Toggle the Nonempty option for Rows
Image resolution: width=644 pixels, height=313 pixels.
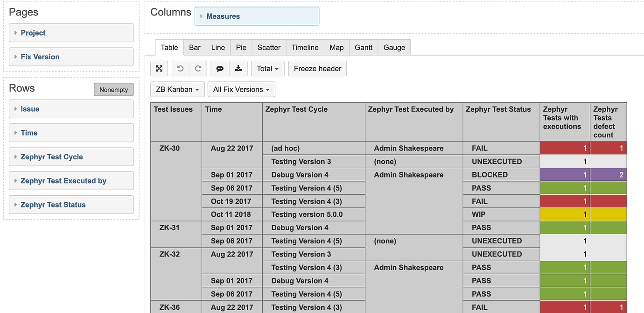pos(113,89)
